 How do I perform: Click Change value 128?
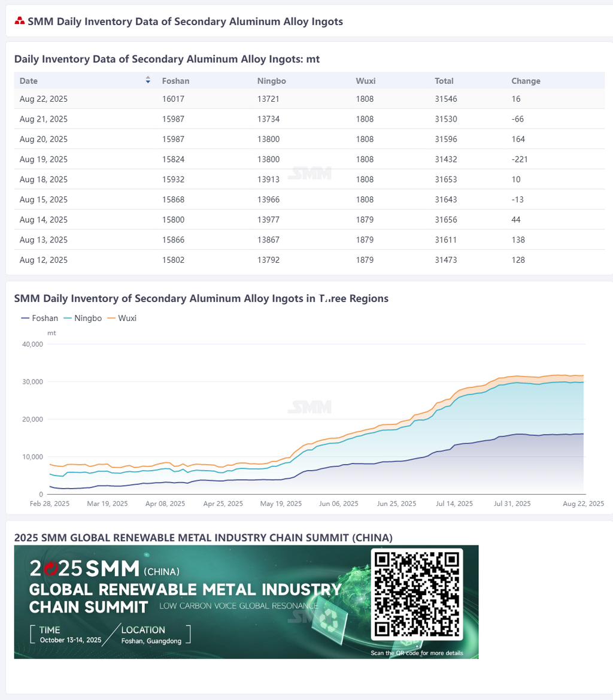coord(518,260)
